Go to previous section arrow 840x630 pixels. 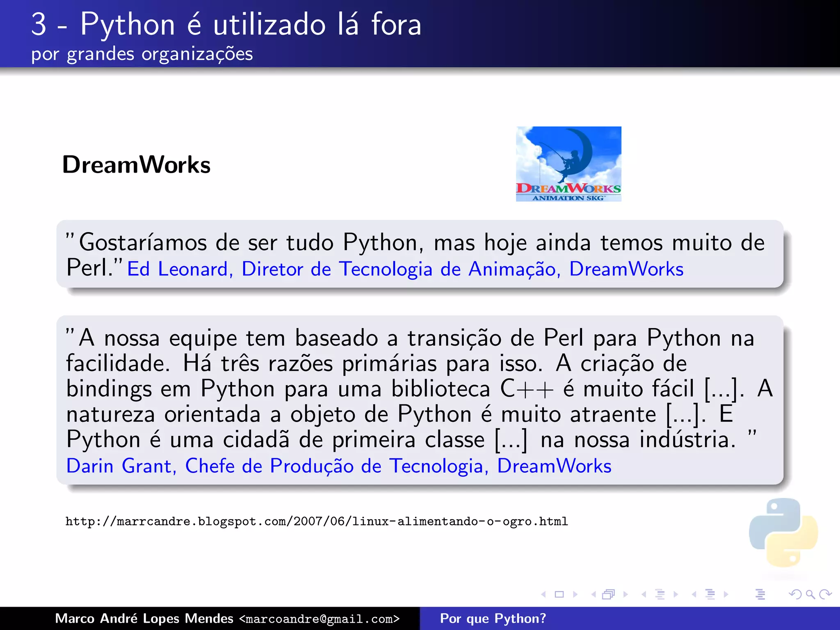point(694,594)
